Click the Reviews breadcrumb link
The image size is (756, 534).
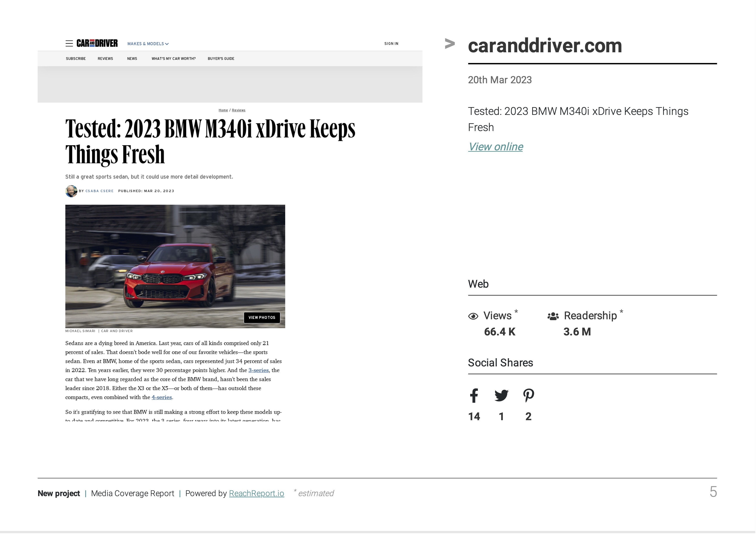coord(239,110)
